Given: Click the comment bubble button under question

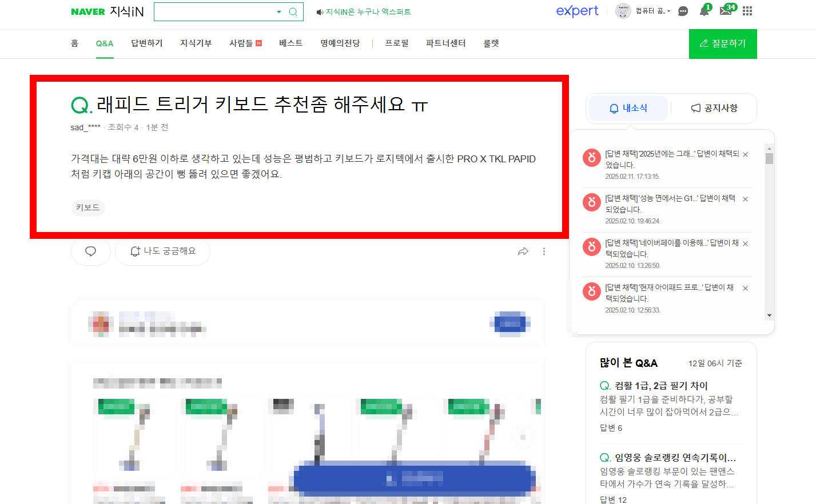Looking at the screenshot, I should point(90,251).
